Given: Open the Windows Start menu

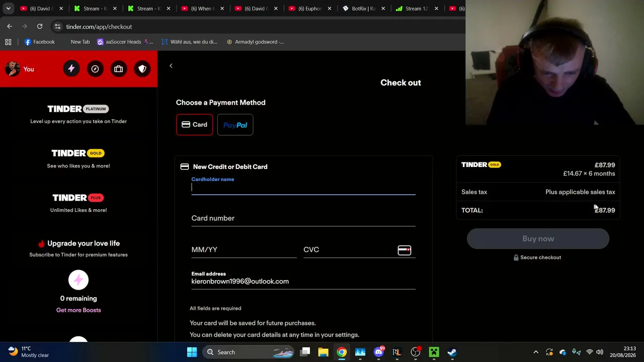Looking at the screenshot, I should pos(192,352).
